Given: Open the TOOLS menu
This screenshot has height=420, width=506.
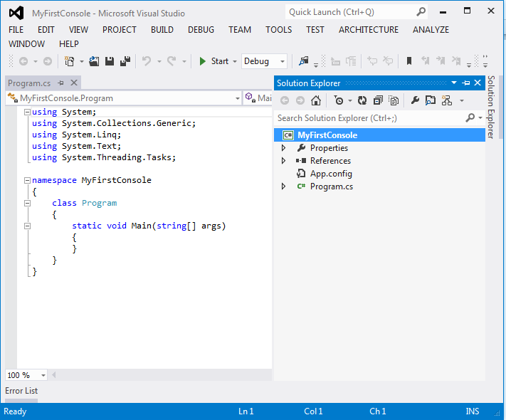Looking at the screenshot, I should click(278, 30).
